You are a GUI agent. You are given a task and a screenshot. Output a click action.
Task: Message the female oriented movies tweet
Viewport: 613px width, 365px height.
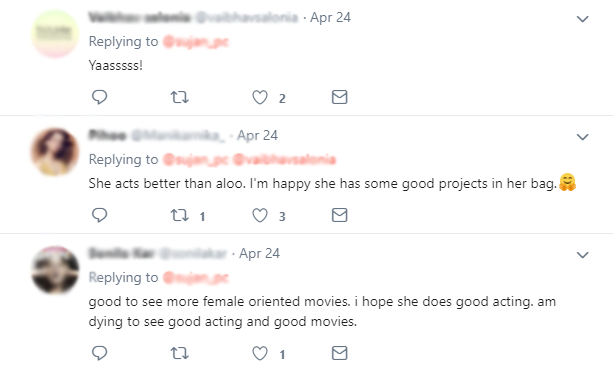coord(339,353)
